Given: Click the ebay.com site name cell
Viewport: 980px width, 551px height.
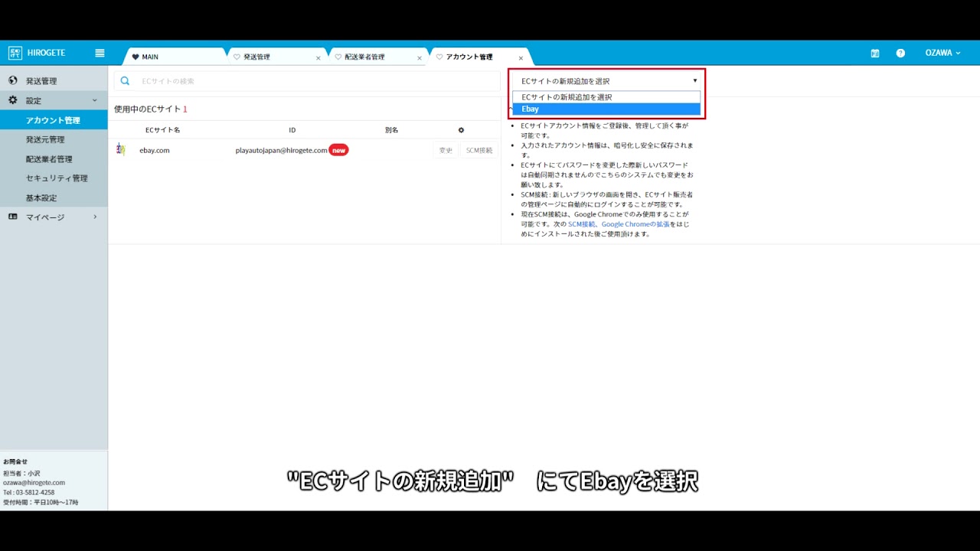Looking at the screenshot, I should (x=155, y=150).
